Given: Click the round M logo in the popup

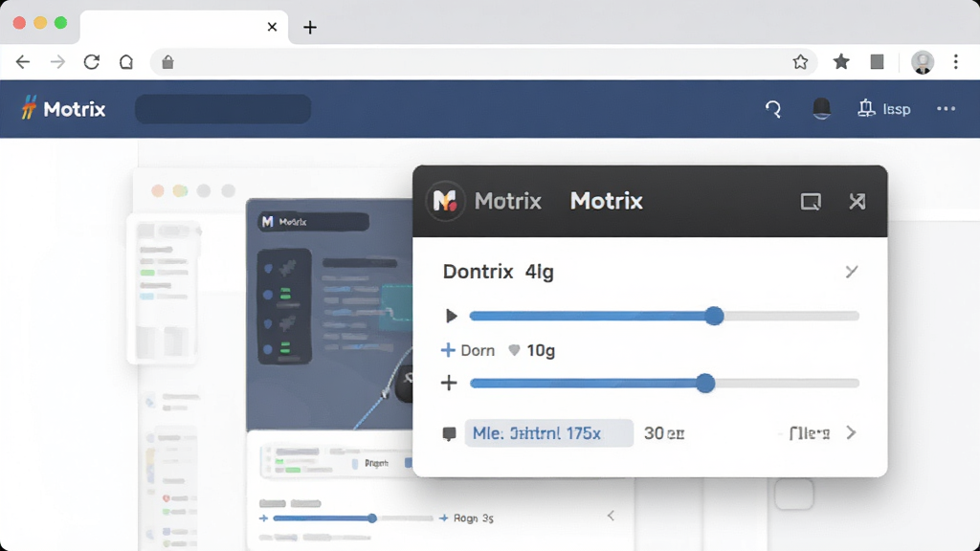Looking at the screenshot, I should [x=445, y=201].
